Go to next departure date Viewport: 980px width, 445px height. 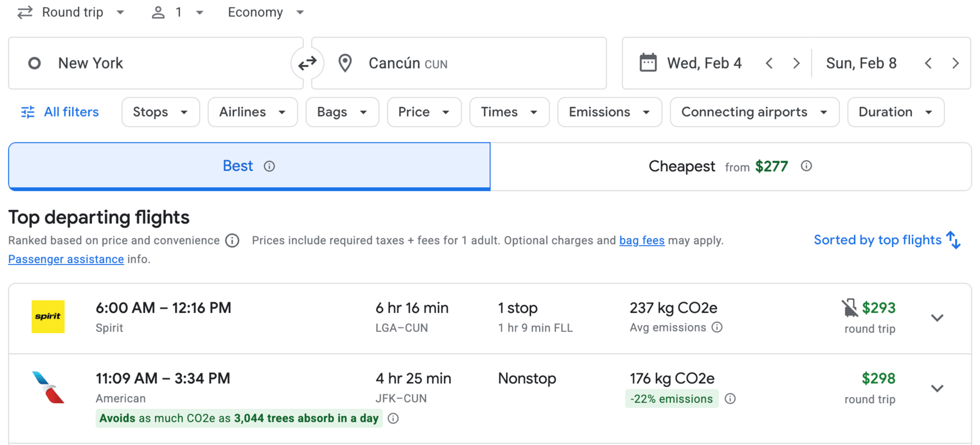coord(796,63)
